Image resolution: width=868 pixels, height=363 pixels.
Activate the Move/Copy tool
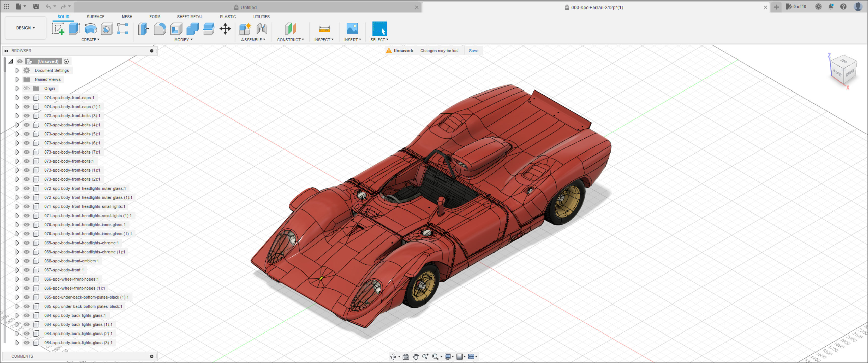pos(225,29)
